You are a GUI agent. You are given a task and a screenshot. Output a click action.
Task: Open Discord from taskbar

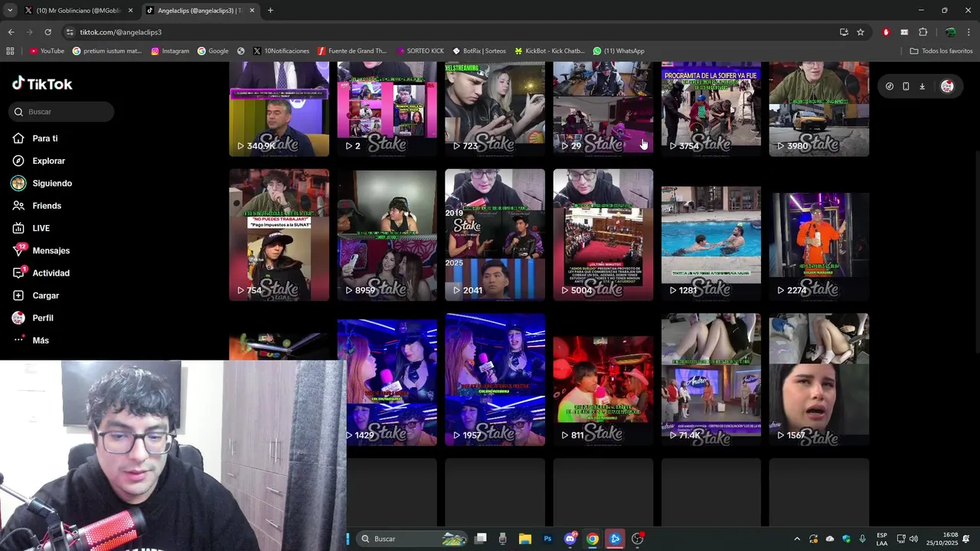(x=570, y=539)
